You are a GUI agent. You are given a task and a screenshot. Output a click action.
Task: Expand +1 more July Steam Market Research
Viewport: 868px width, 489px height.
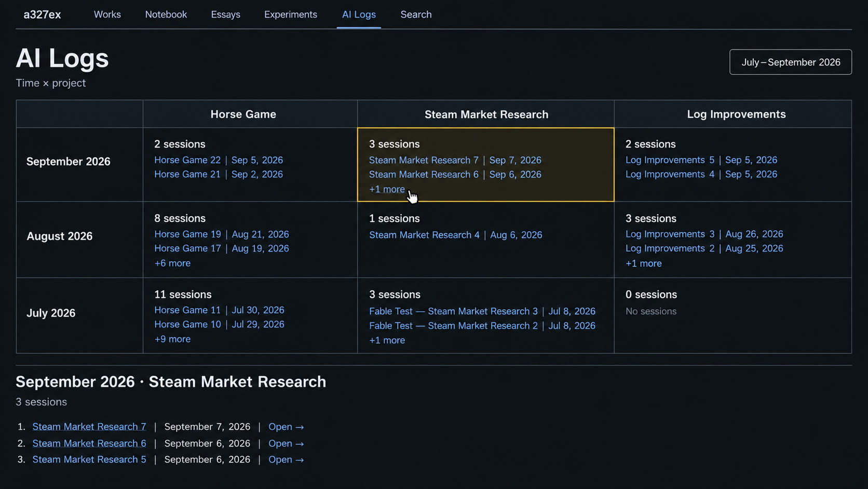point(387,340)
